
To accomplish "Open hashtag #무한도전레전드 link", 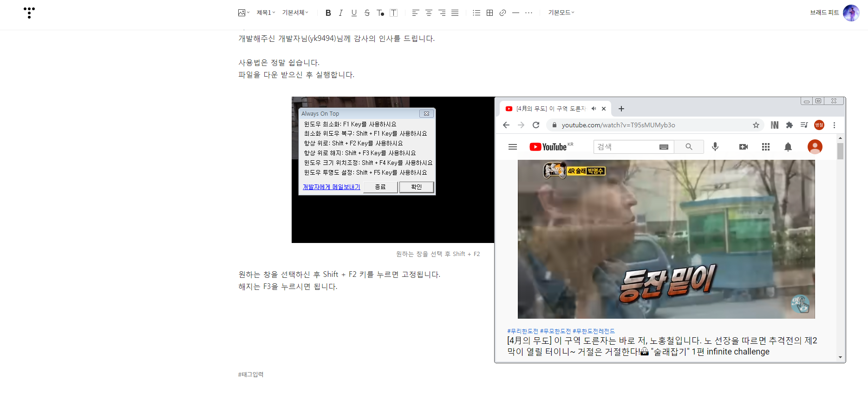I will (x=594, y=331).
